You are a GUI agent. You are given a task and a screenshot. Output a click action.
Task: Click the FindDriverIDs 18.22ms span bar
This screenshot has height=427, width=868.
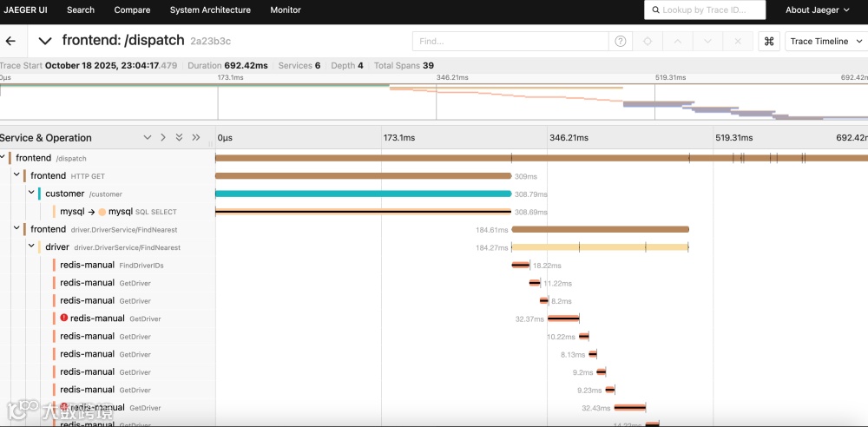520,266
